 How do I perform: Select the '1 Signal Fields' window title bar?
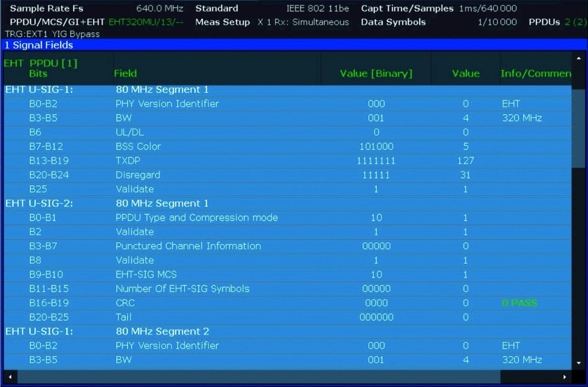294,45
